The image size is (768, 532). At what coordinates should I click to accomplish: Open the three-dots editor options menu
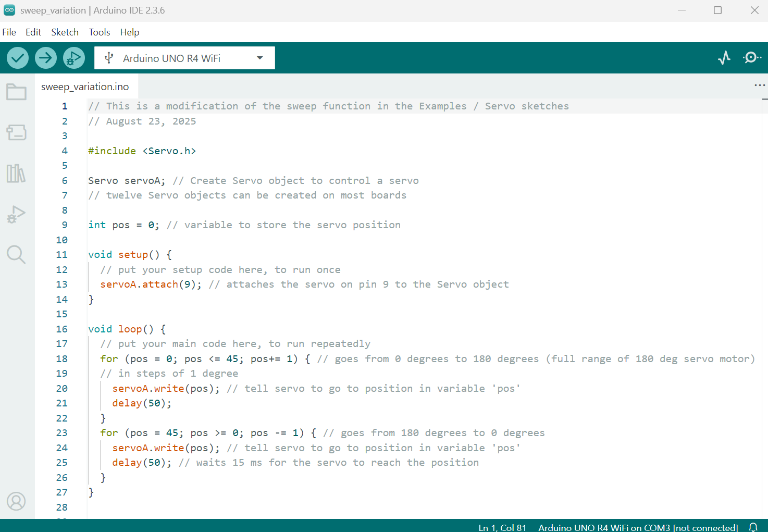[x=759, y=85]
